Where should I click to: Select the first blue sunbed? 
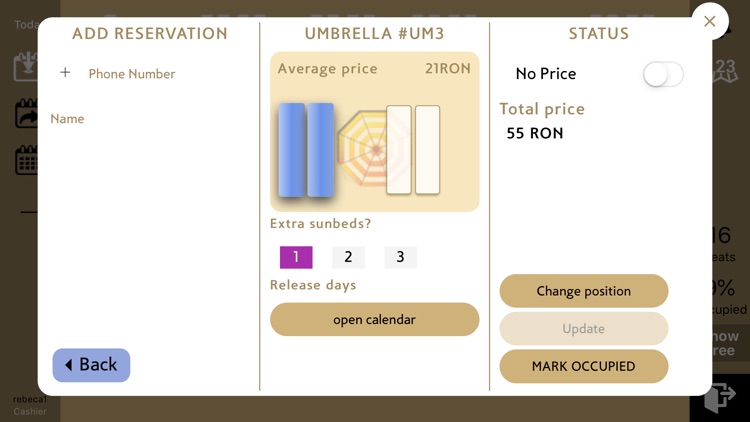291,150
